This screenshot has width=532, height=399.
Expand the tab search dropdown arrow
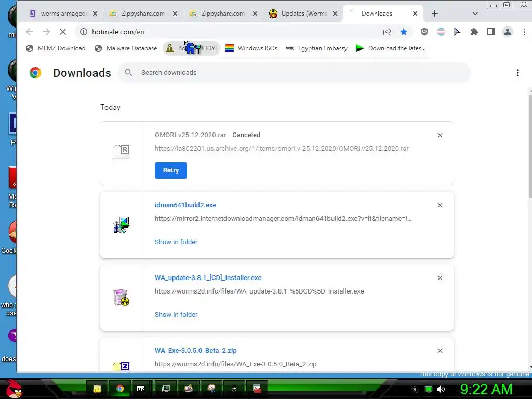pyautogui.click(x=475, y=14)
